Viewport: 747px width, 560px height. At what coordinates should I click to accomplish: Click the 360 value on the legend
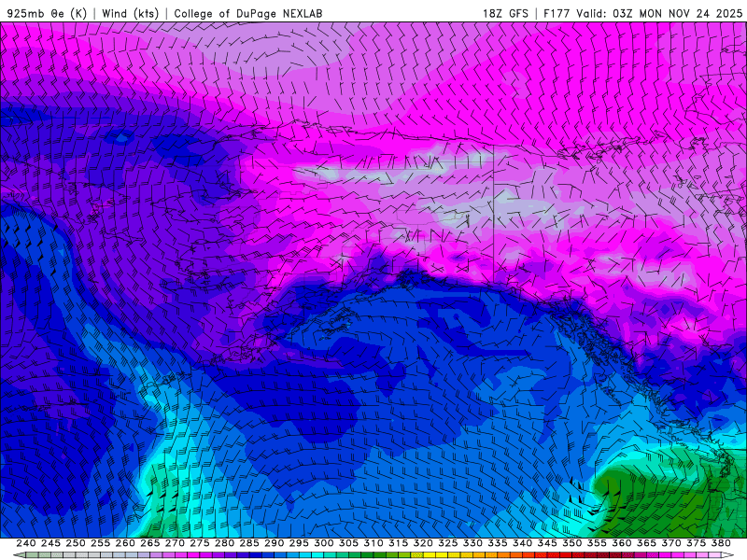click(x=622, y=543)
